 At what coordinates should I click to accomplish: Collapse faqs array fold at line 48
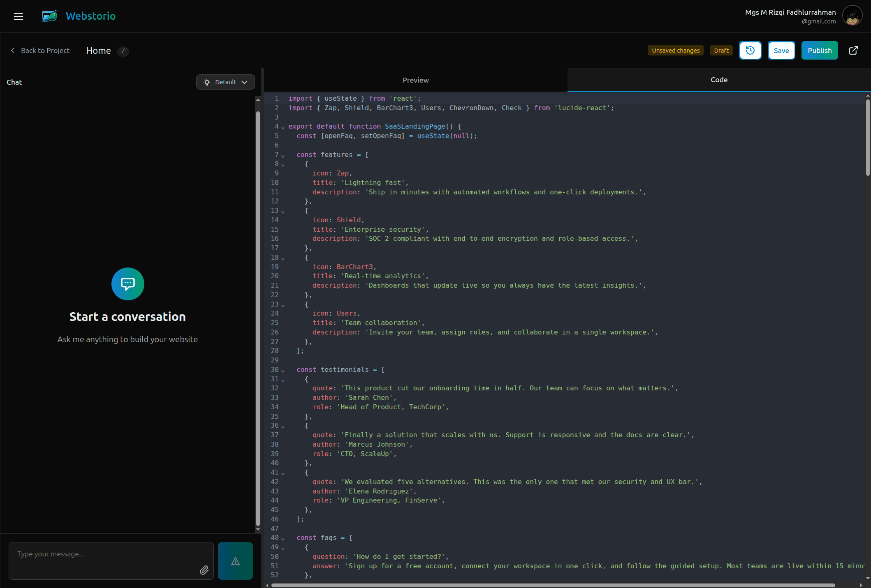pyautogui.click(x=283, y=539)
